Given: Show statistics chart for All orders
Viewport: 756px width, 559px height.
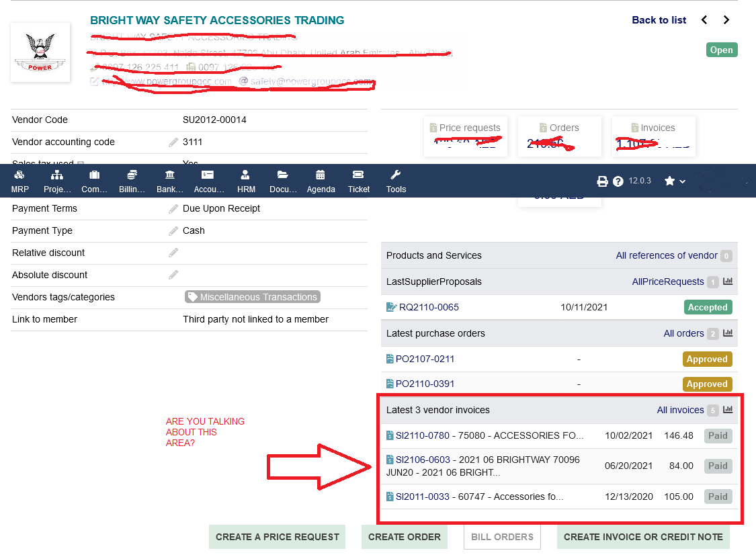Looking at the screenshot, I should coord(728,333).
